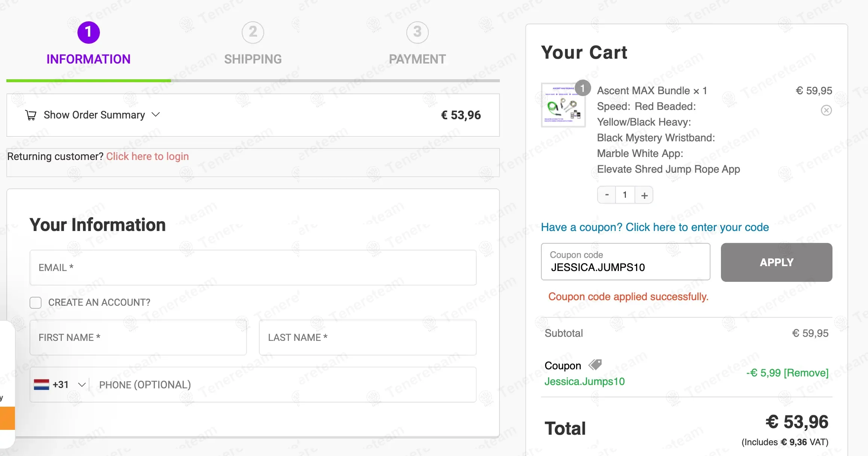Go to the Payment step tab
This screenshot has height=456, width=868.
tap(417, 59)
